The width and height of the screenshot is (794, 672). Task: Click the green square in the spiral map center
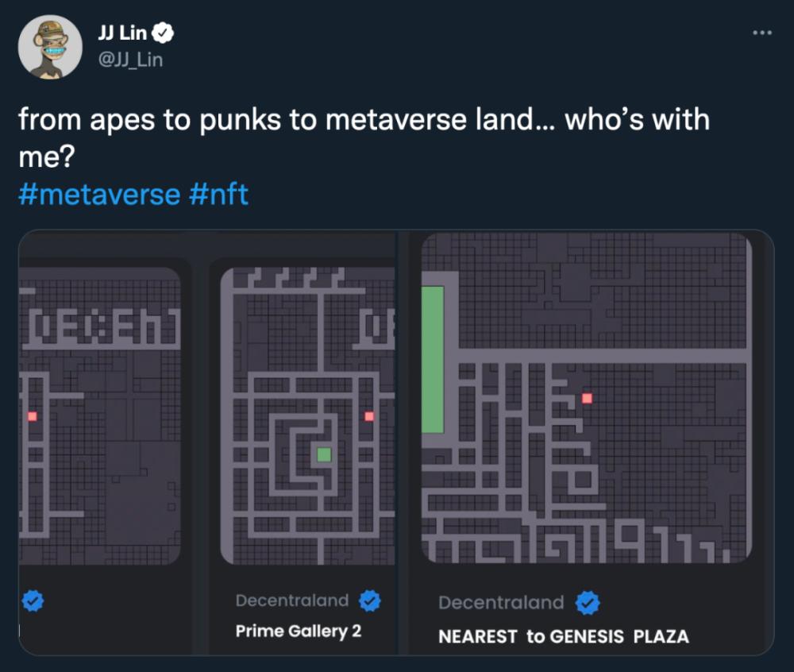324,454
